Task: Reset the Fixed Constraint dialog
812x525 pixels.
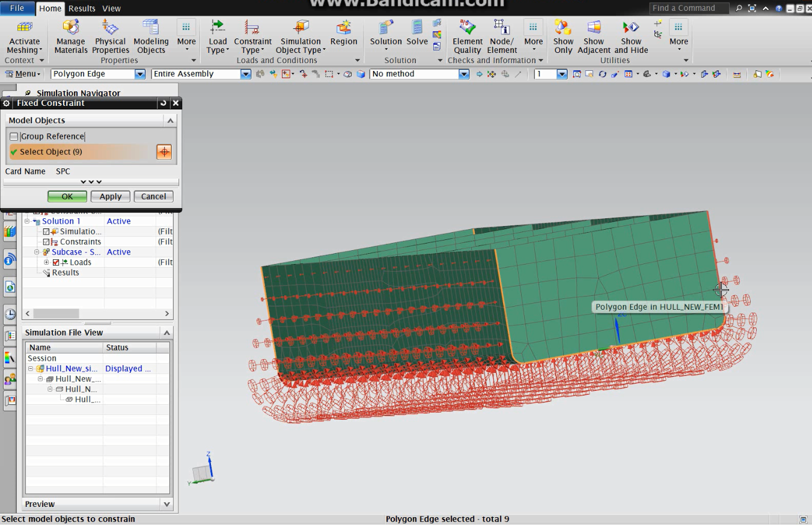Action: point(163,103)
